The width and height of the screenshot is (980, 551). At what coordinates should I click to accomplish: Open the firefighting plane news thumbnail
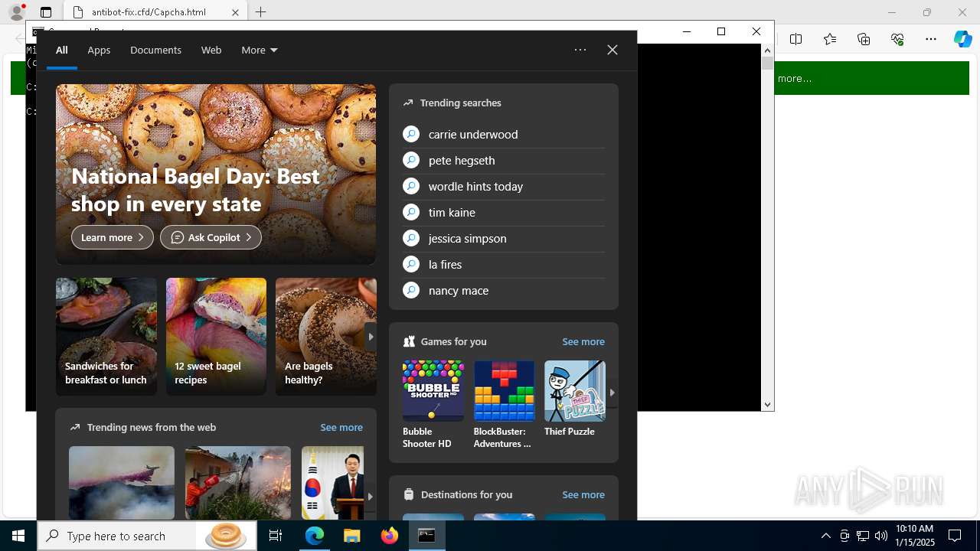point(122,483)
